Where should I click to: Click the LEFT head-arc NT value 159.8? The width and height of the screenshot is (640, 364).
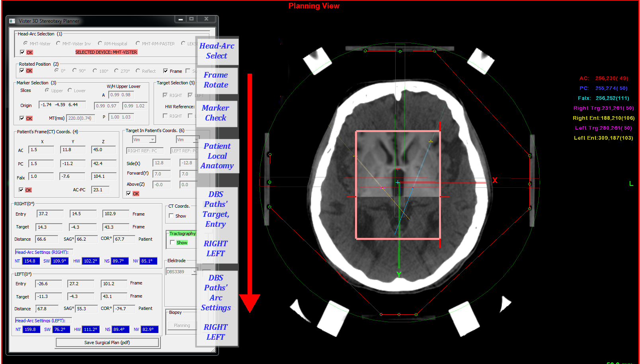click(31, 329)
